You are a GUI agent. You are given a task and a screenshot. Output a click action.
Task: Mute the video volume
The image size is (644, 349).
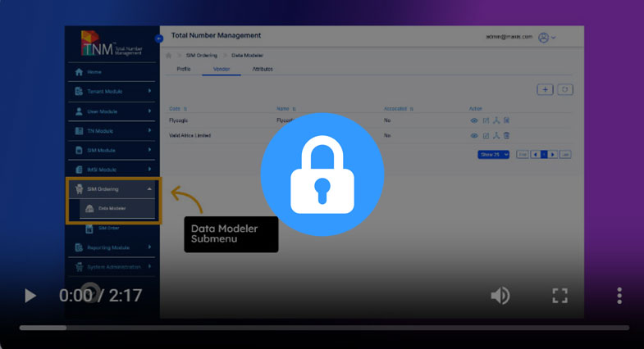pyautogui.click(x=500, y=296)
